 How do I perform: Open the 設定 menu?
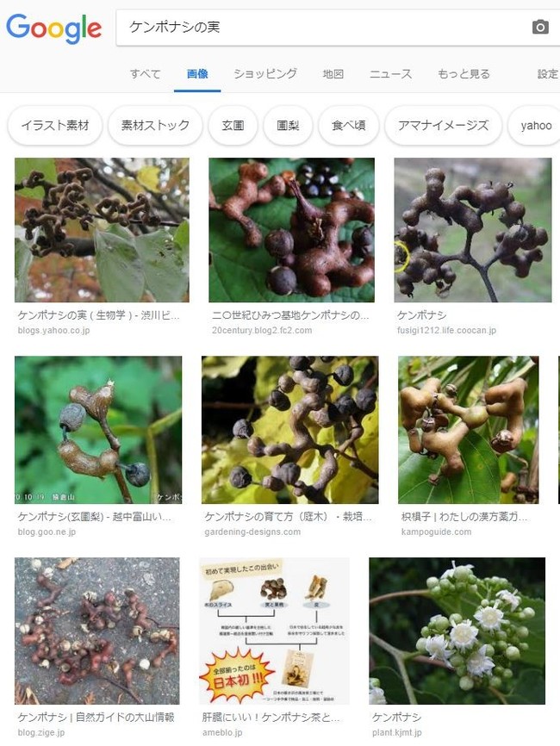(548, 74)
